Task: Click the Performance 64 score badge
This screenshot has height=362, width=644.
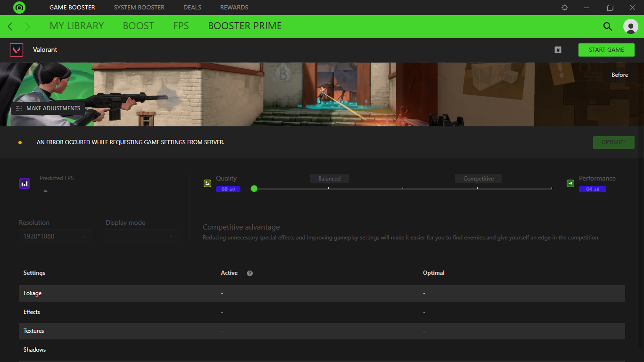Action: click(x=593, y=189)
